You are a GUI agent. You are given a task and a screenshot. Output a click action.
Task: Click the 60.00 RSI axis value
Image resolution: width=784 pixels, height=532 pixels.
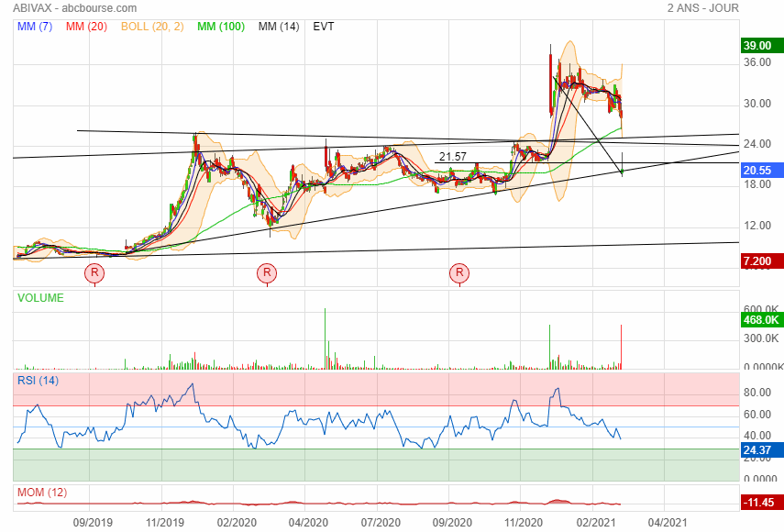click(757, 415)
